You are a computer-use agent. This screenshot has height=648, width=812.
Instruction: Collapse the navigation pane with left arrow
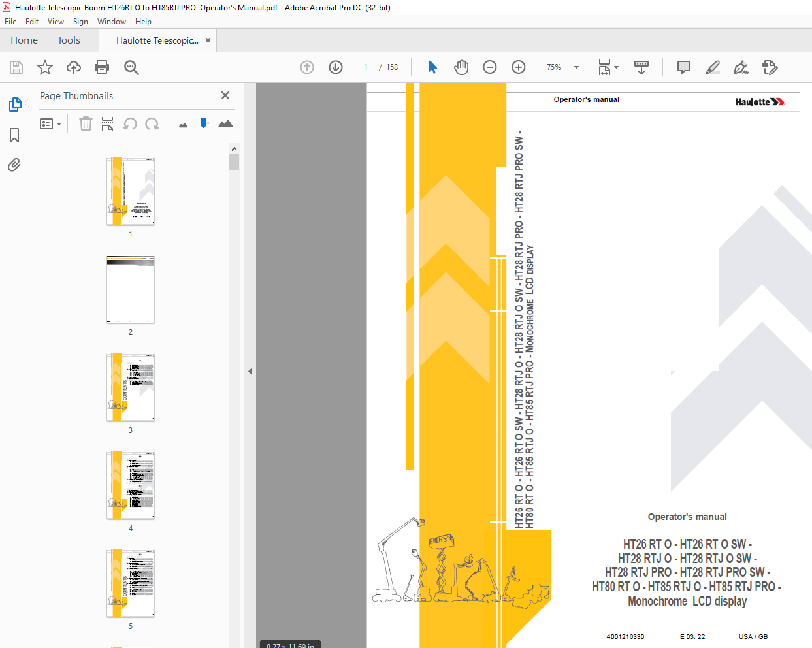250,371
